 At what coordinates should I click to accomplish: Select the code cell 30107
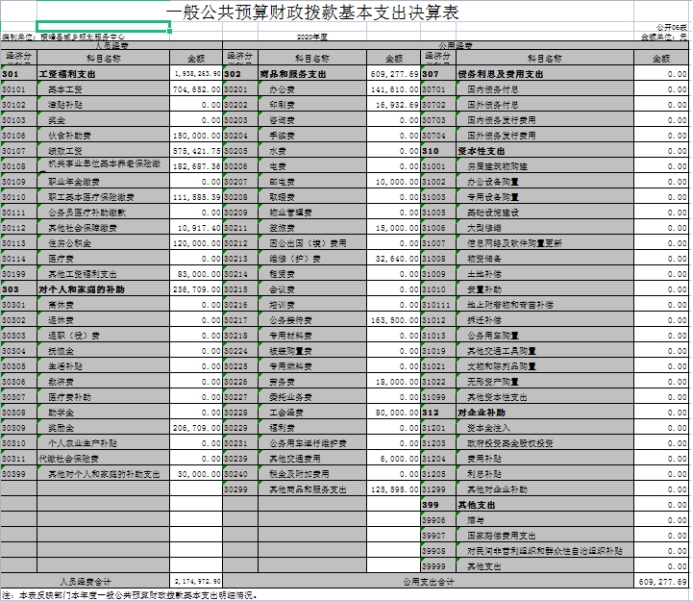pyautogui.click(x=18, y=149)
